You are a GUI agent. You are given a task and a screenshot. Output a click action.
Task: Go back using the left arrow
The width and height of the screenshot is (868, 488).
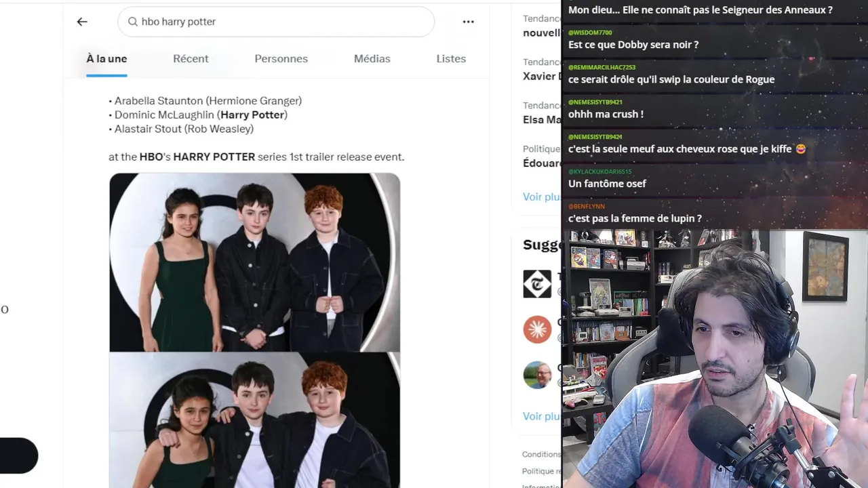[82, 22]
